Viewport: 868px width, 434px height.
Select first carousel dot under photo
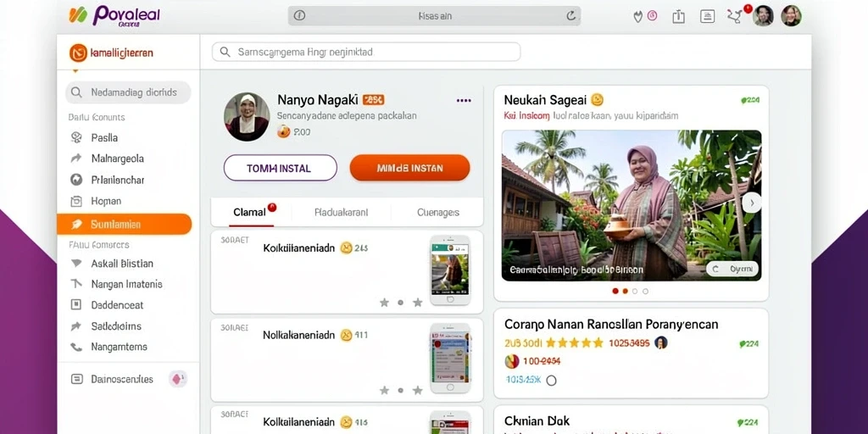click(615, 291)
